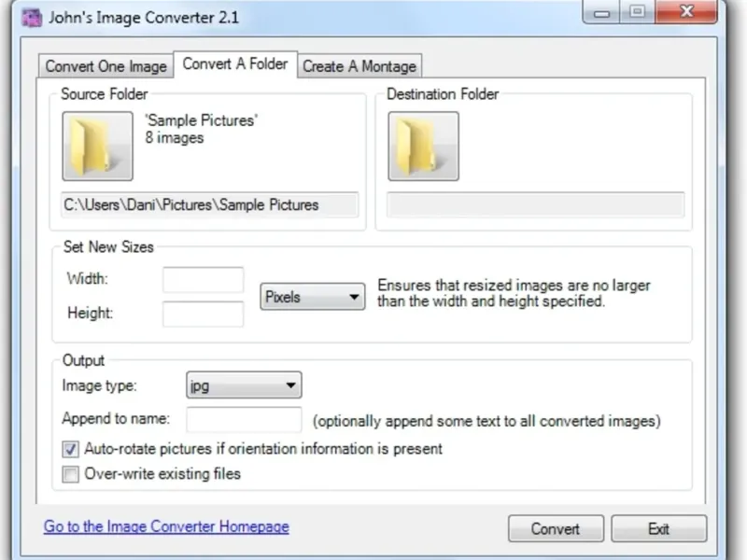
Task: Maximize the Image Converter window
Action: (638, 12)
